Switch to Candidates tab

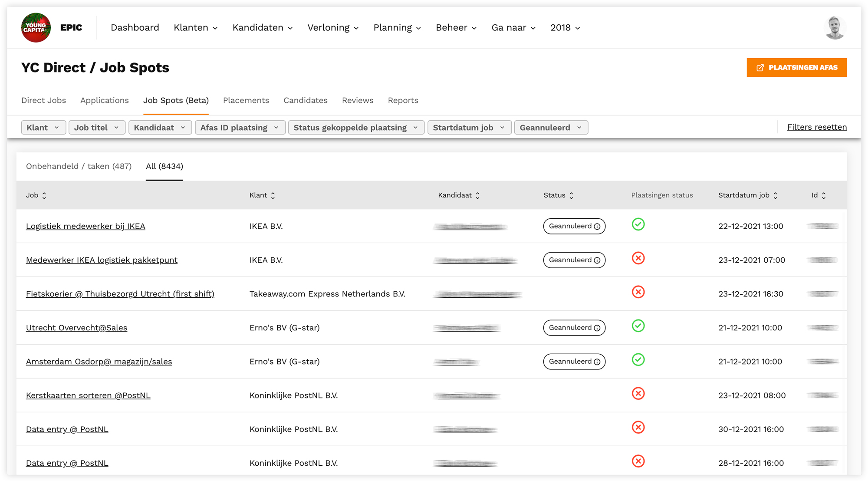306,101
